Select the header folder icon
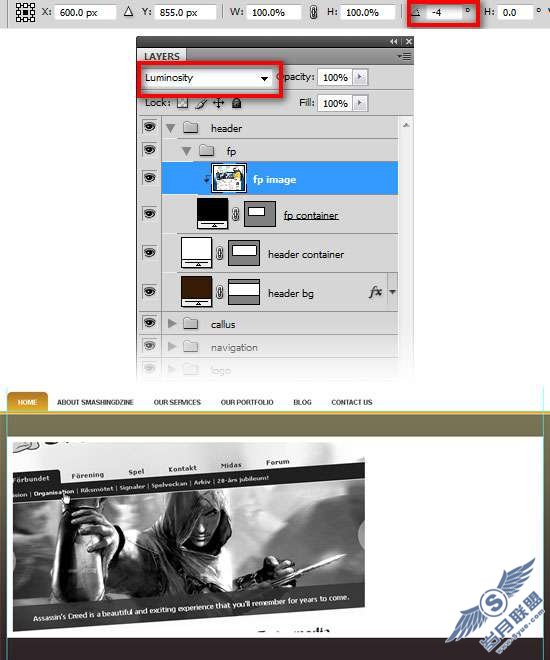Screen dimensions: 550x660 [190, 127]
